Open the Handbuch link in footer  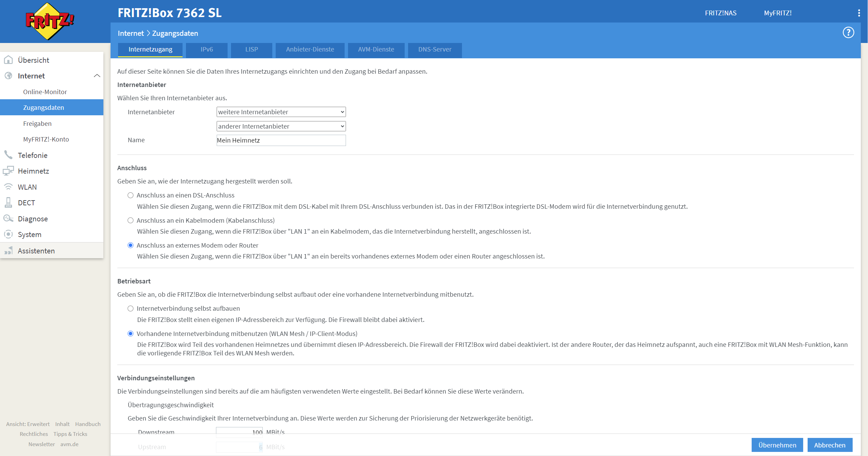pyautogui.click(x=88, y=424)
